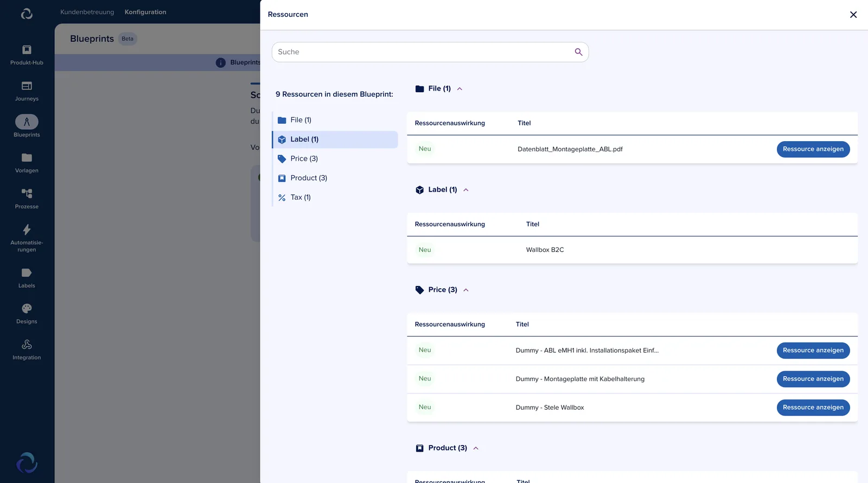Open Prozesse in the sidebar
Screen dimensions: 868x483
[x=27, y=199]
